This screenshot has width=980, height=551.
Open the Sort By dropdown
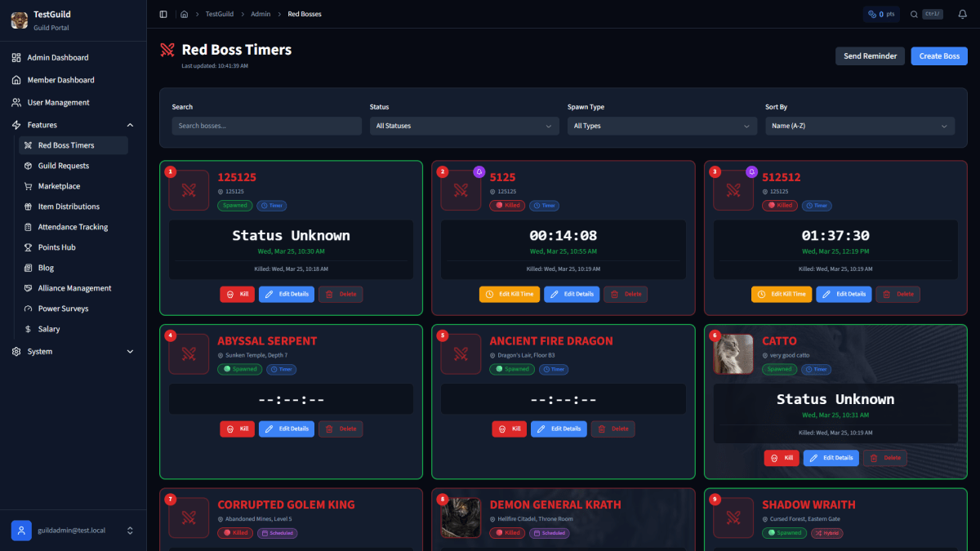pyautogui.click(x=860, y=126)
